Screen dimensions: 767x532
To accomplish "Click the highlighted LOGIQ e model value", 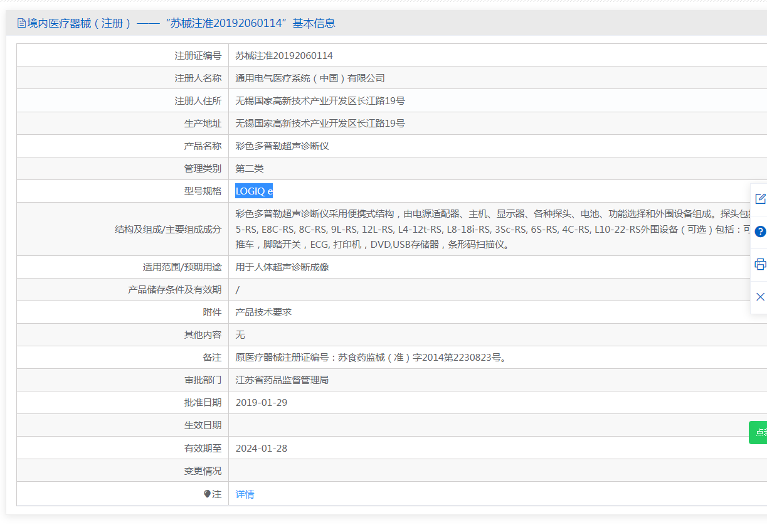I will 254,191.
